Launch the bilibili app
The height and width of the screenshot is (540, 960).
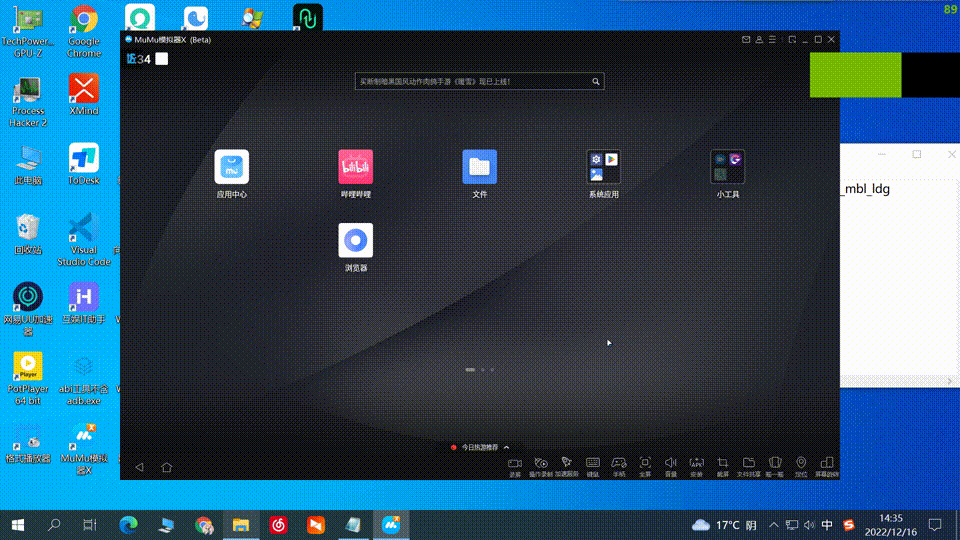(356, 167)
